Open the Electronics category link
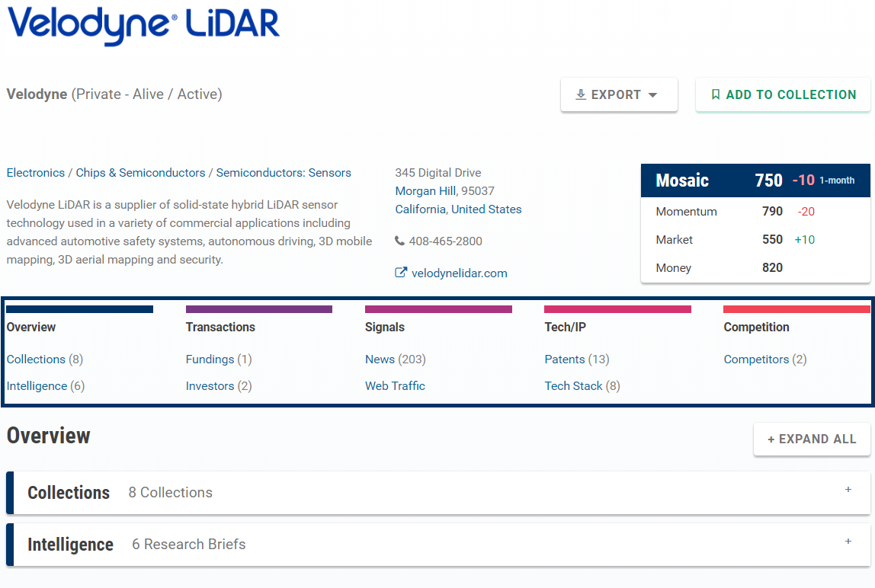The width and height of the screenshot is (875, 588). pyautogui.click(x=36, y=173)
